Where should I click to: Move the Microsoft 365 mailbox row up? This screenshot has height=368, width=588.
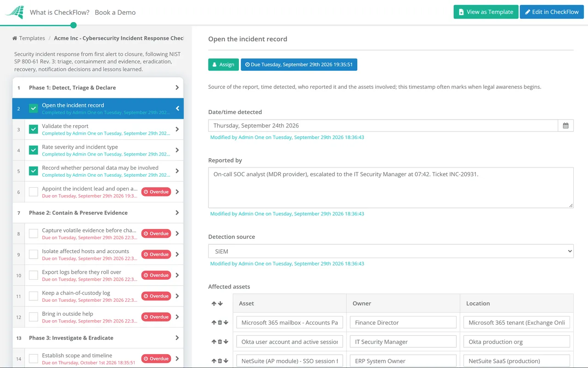(214, 323)
